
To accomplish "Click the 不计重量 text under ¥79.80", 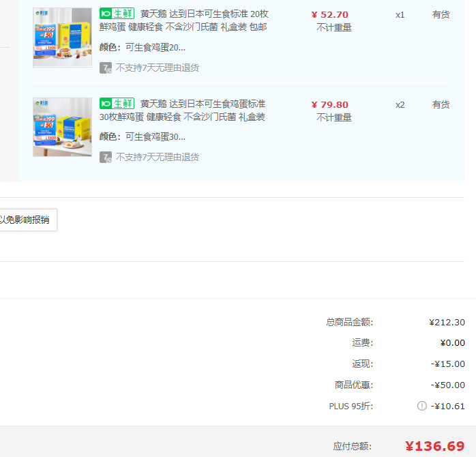I will click(x=334, y=117).
